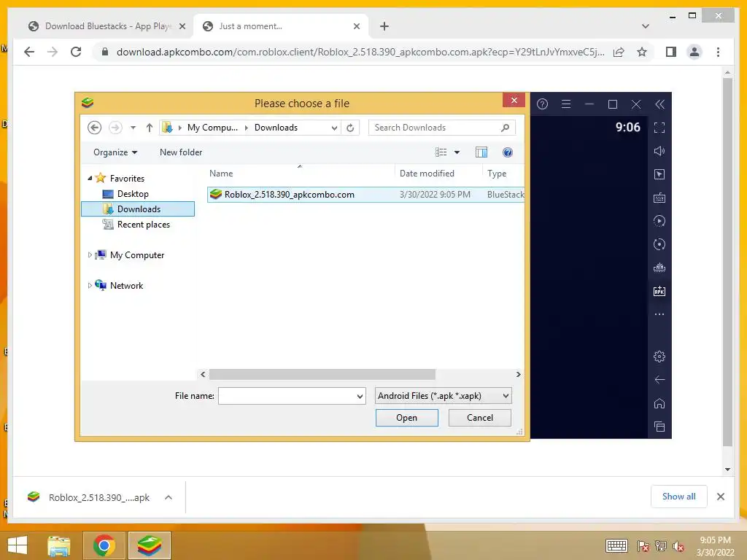Share this page from address bar

(619, 52)
